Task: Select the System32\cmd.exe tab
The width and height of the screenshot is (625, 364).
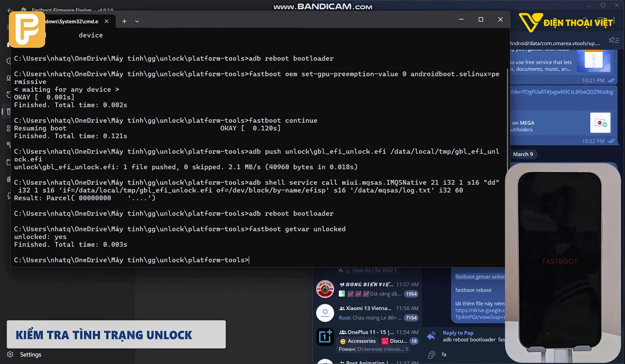Action: [72, 21]
